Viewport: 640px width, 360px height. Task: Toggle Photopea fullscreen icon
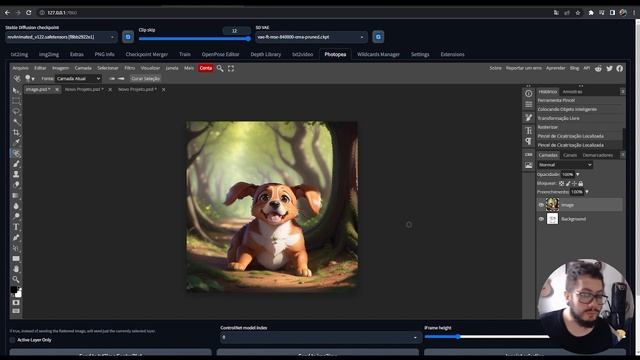coord(231,68)
